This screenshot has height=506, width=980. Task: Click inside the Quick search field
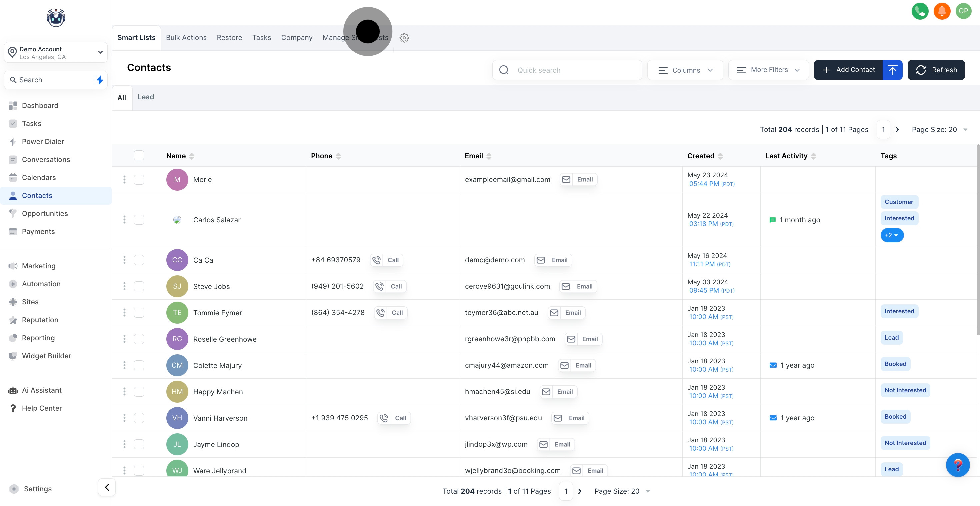[x=567, y=70]
